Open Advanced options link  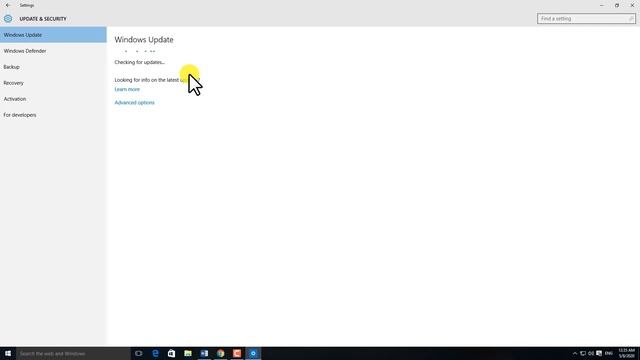[134, 102]
